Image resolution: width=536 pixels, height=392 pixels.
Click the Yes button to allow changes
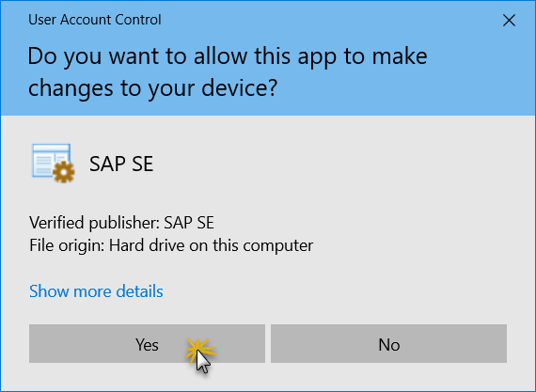[147, 343]
